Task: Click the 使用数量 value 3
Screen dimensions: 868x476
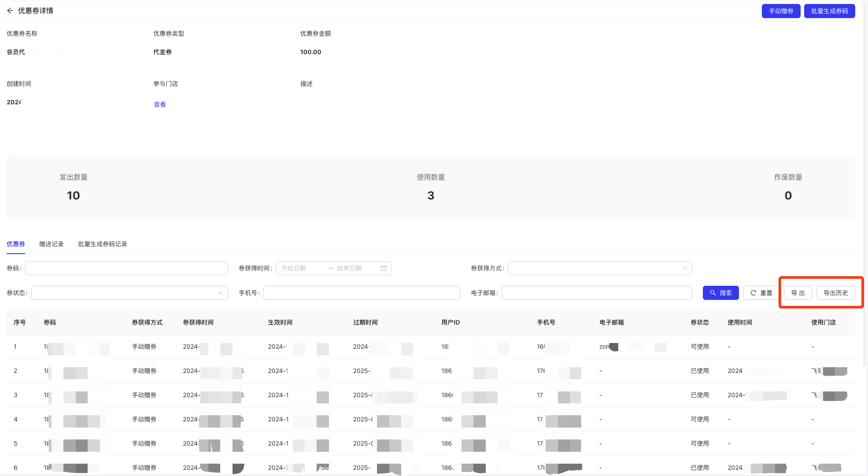Action: point(431,196)
